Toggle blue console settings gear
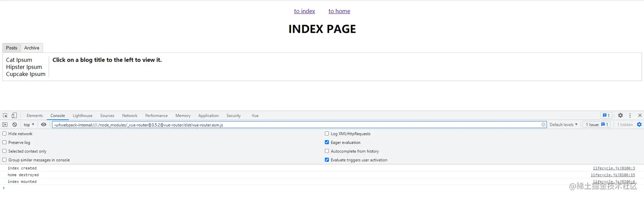Screen dimensions: 644x197 click(x=639, y=125)
